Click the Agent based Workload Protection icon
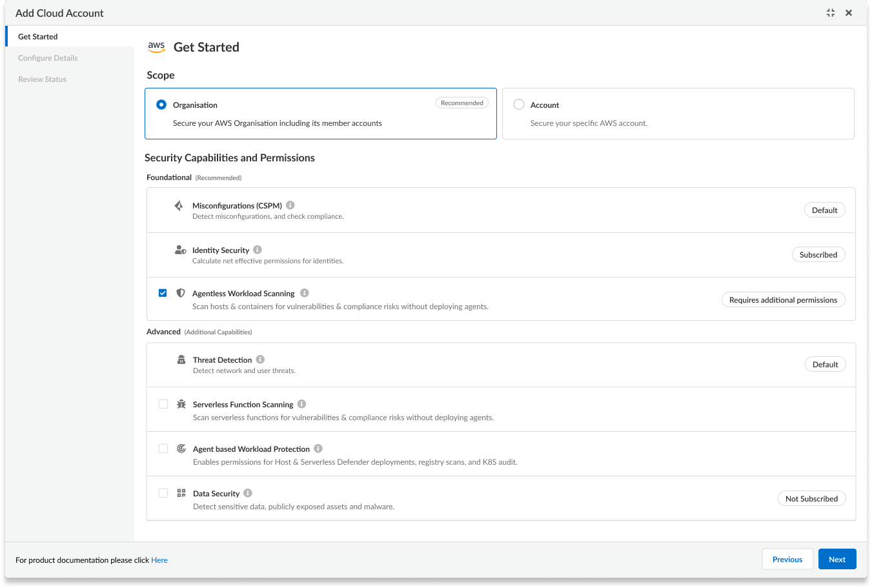Image resolution: width=872 pixels, height=588 pixels. (x=181, y=449)
